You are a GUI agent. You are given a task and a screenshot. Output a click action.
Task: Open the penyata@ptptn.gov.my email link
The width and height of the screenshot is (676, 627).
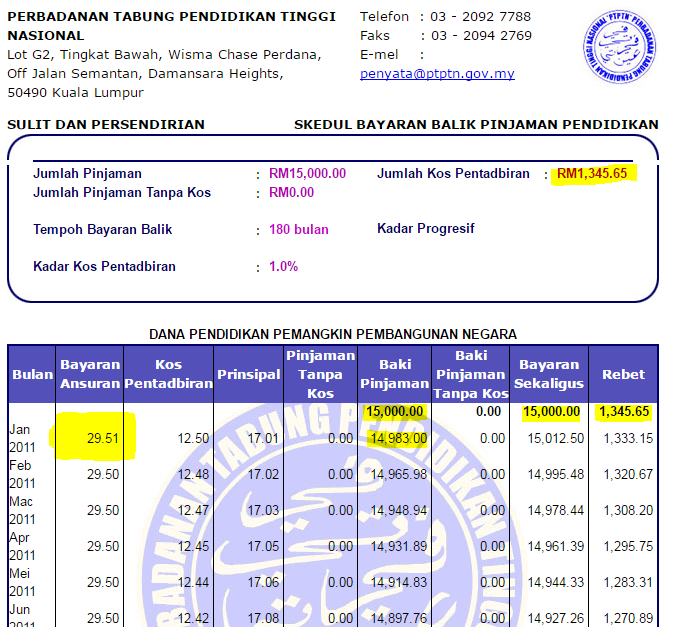pyautogui.click(x=437, y=74)
